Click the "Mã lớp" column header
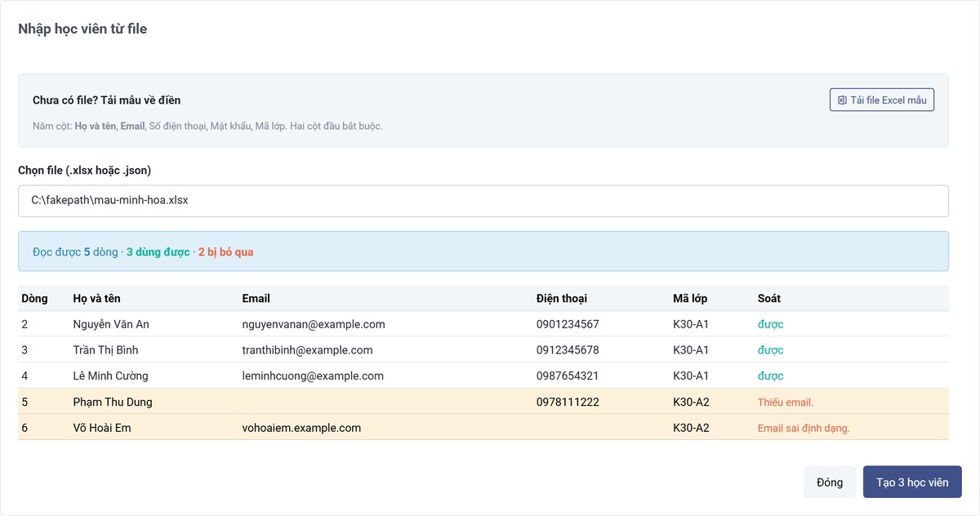This screenshot has width=980, height=516. tap(689, 298)
